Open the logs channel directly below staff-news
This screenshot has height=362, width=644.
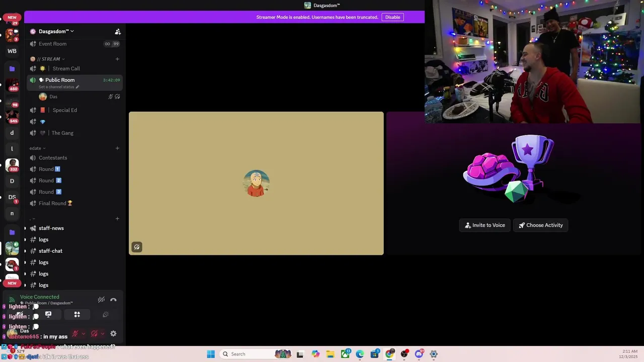tap(75, 240)
